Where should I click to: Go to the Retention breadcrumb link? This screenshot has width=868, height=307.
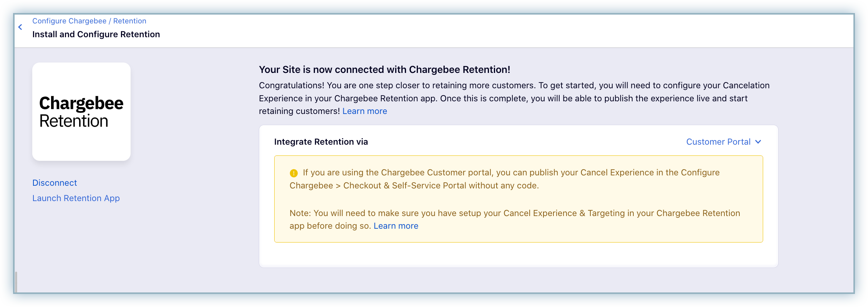[130, 21]
